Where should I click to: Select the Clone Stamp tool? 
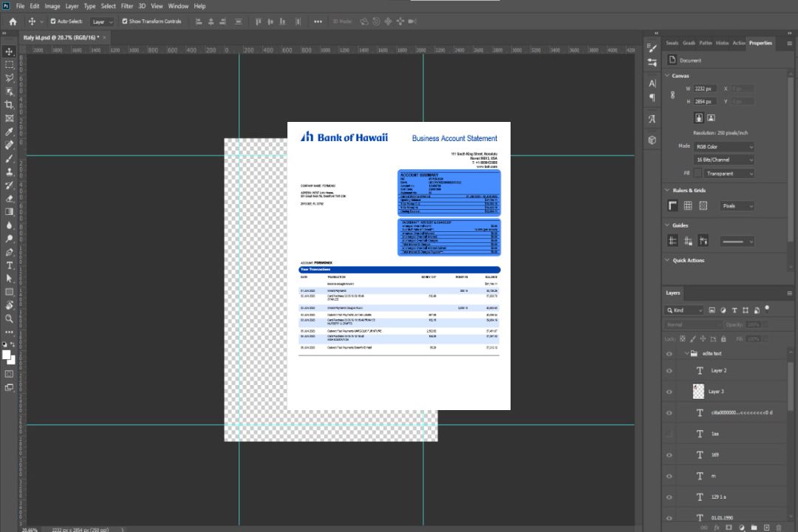coord(10,171)
